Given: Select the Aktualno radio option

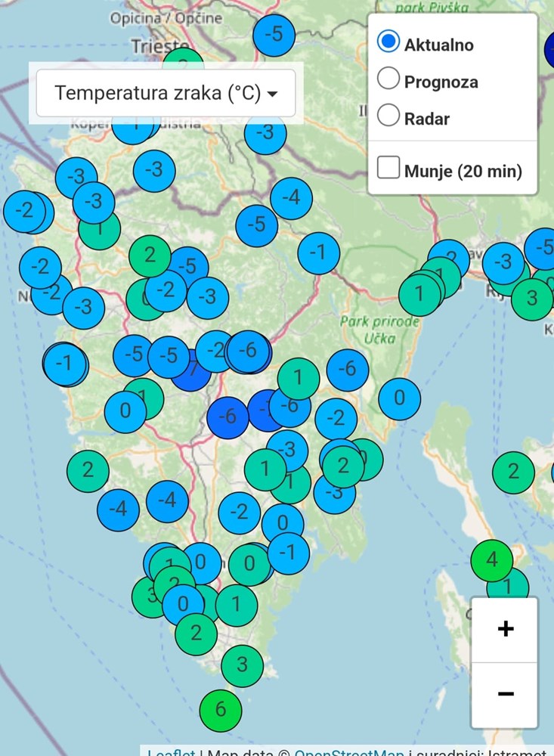Looking at the screenshot, I should click(388, 42).
